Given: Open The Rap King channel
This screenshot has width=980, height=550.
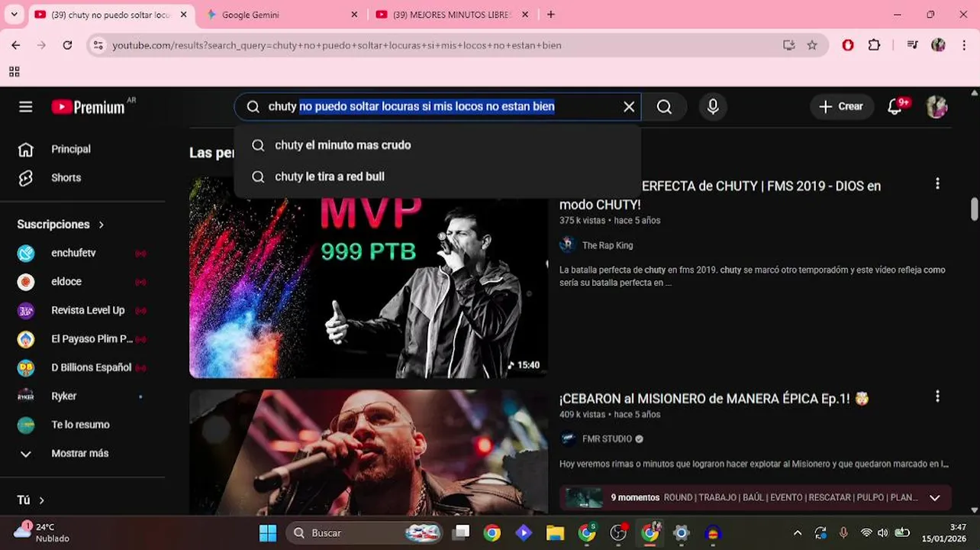Looking at the screenshot, I should point(608,245).
